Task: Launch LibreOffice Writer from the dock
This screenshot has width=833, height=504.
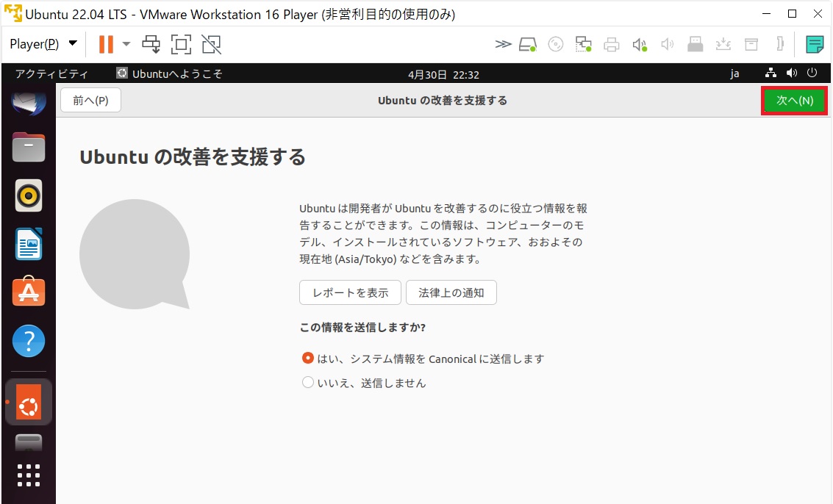Action: 29,244
